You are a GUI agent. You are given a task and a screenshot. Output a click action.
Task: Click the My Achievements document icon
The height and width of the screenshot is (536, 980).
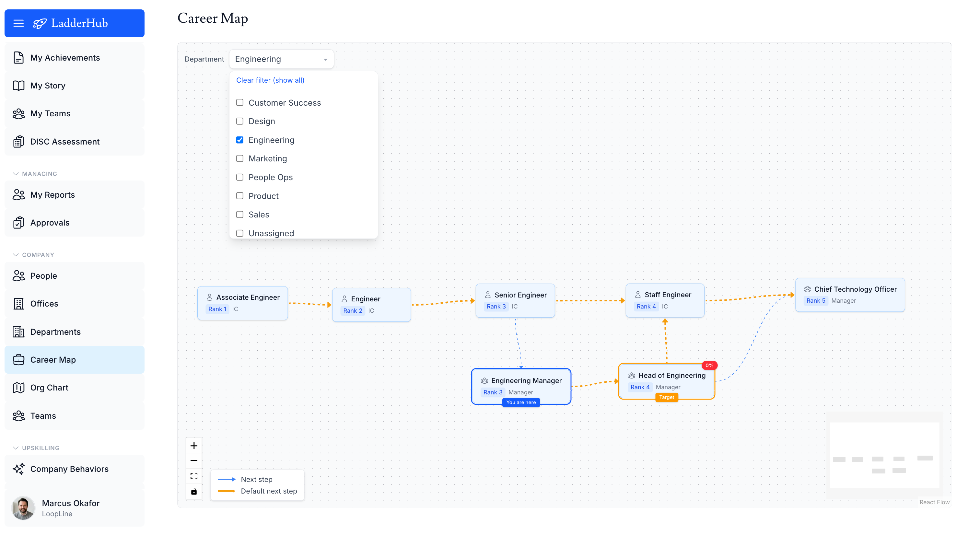18,58
